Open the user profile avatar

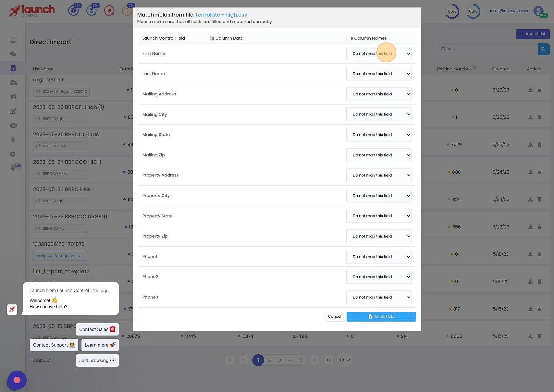(539, 11)
